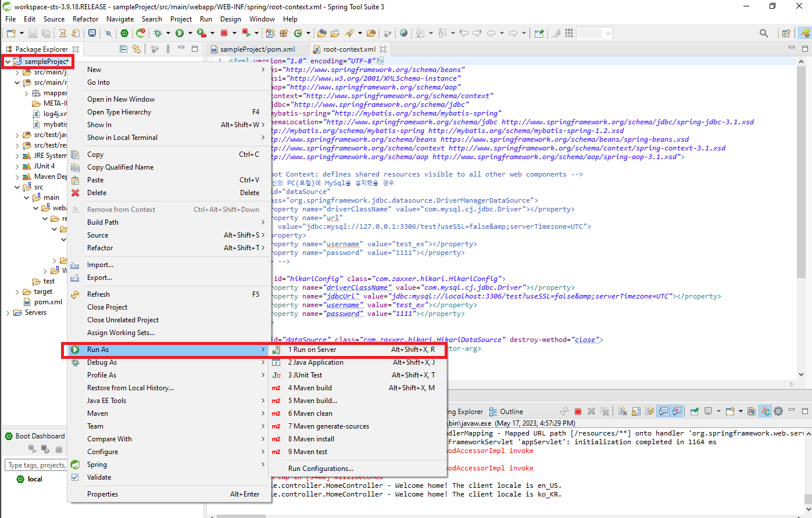The width and height of the screenshot is (812, 518).
Task: Select JUnit Test in Run As submenu
Action: [x=357, y=375]
